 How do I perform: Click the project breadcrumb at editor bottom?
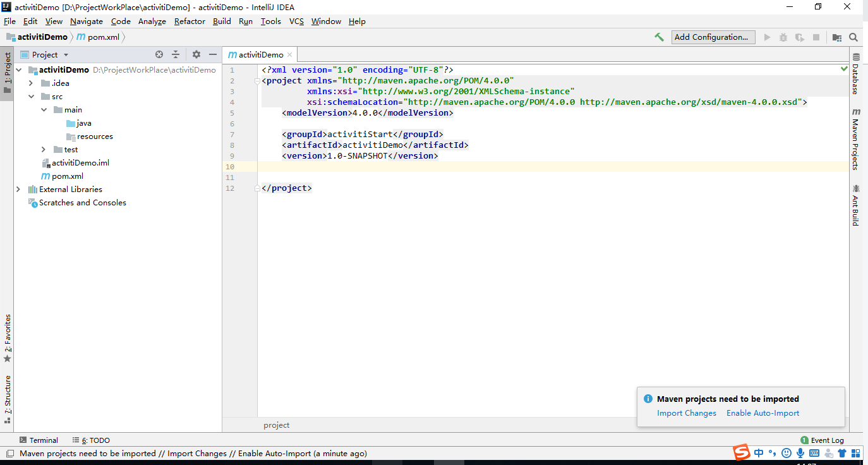point(277,425)
